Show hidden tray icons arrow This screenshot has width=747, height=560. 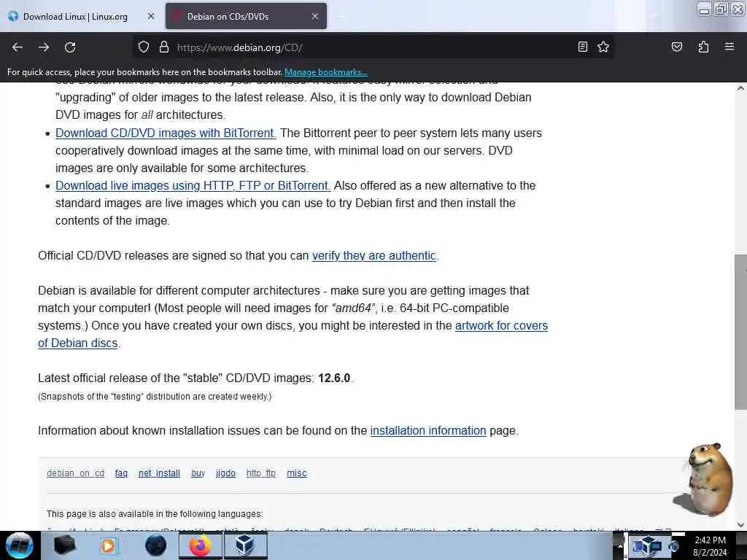tap(620, 545)
